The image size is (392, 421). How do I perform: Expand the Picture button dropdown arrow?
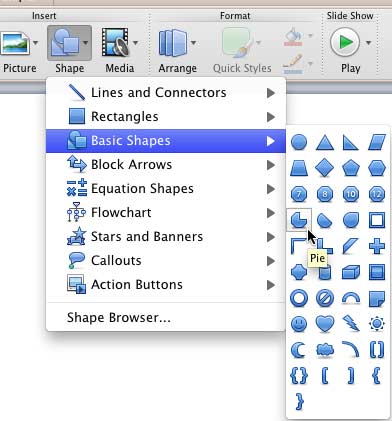[35, 43]
